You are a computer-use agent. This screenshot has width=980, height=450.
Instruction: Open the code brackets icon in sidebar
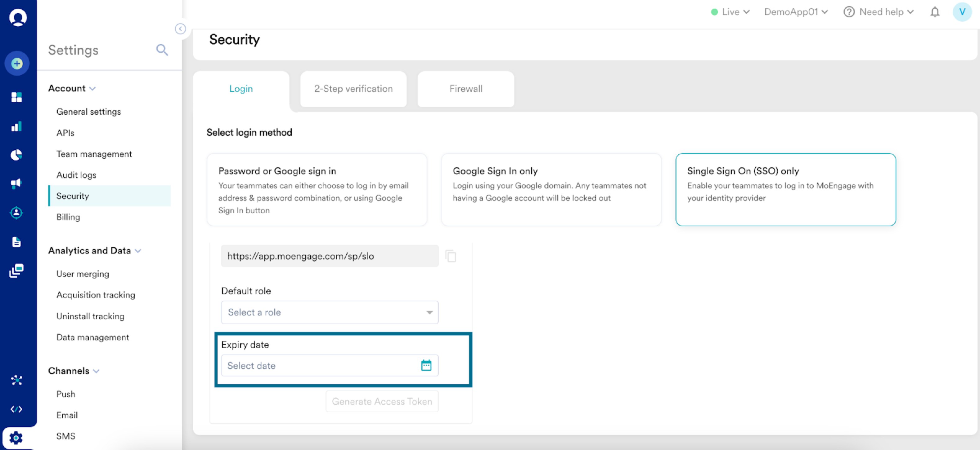17,409
